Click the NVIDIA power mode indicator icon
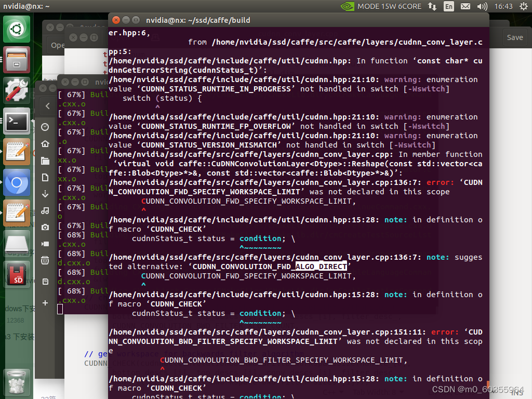The image size is (532, 399). 348,6
